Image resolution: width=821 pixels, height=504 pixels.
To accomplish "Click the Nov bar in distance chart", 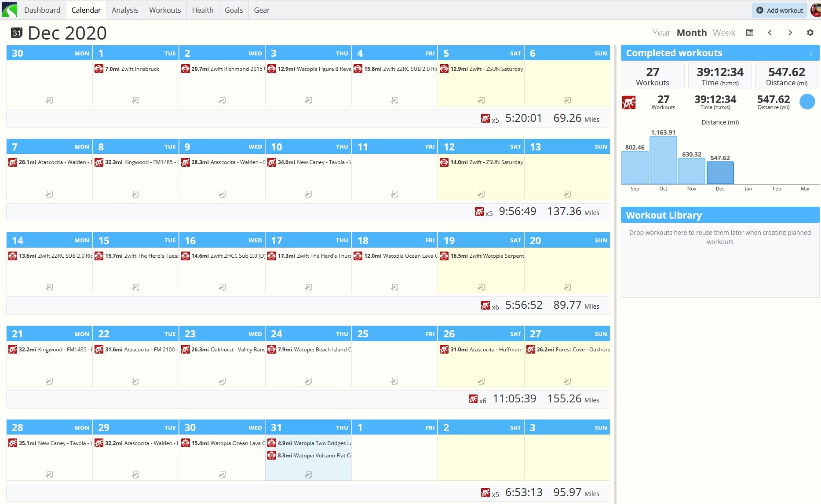I will [692, 171].
